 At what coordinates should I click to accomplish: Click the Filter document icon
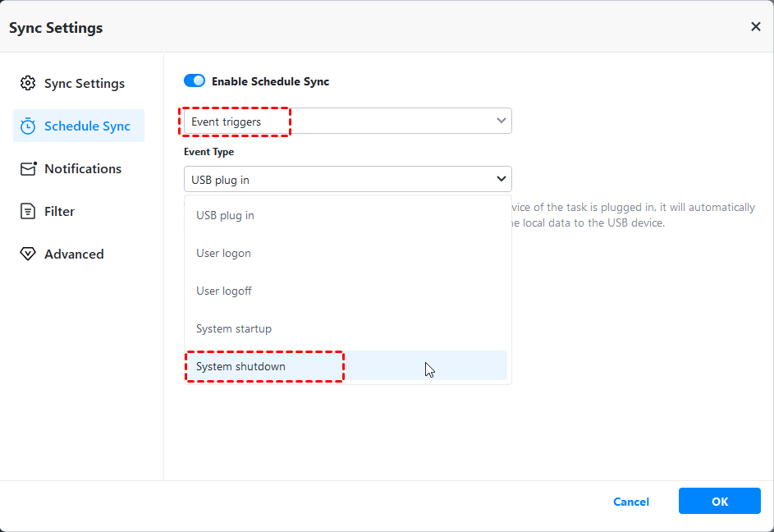pos(28,211)
